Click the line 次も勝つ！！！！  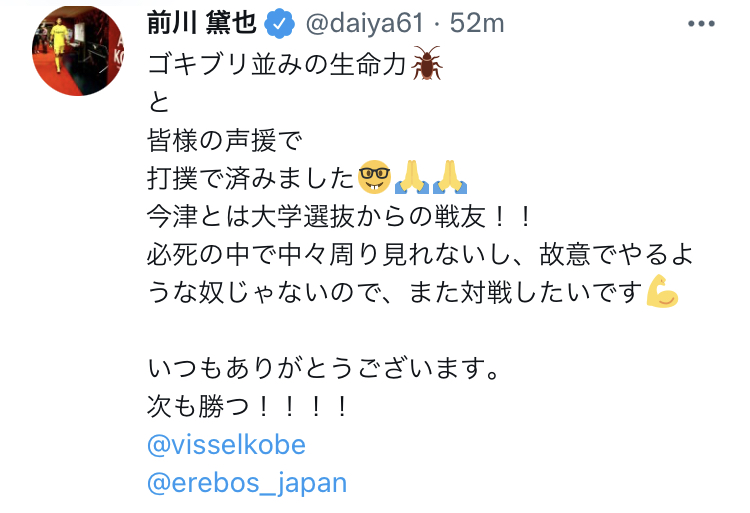point(250,407)
